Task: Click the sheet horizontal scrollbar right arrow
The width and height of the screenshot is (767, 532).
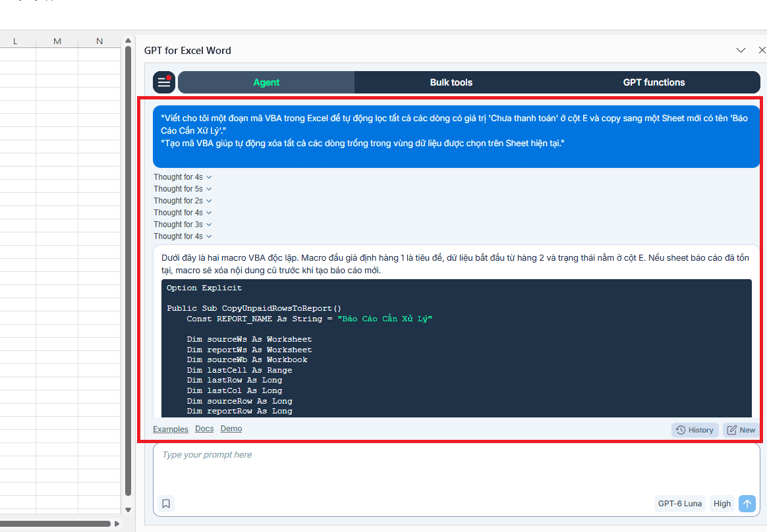Action: 117,523
